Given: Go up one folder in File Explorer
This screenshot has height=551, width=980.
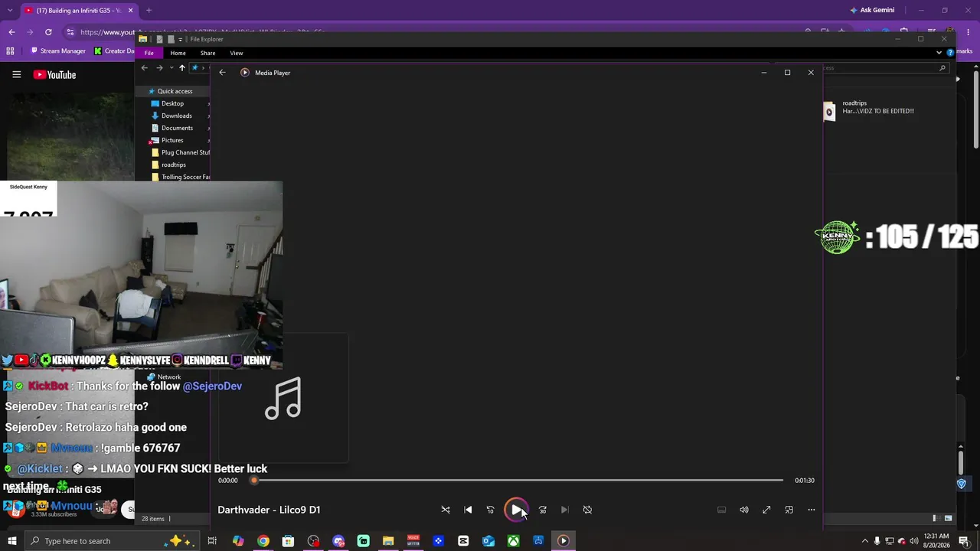Looking at the screenshot, I should tap(181, 68).
